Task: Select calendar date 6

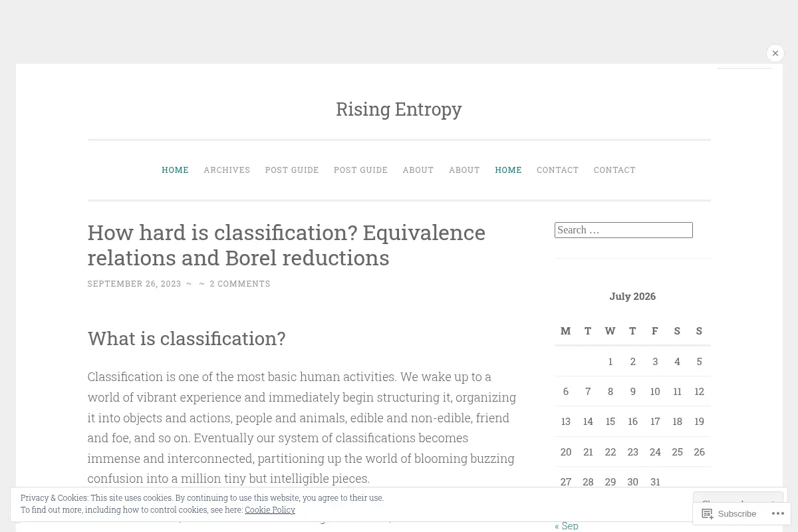Action: (566, 391)
